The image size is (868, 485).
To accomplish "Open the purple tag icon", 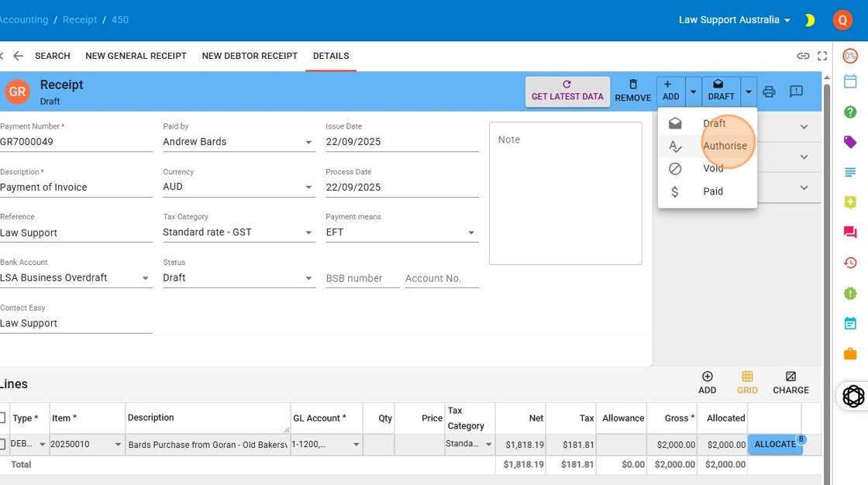I will pos(850,142).
